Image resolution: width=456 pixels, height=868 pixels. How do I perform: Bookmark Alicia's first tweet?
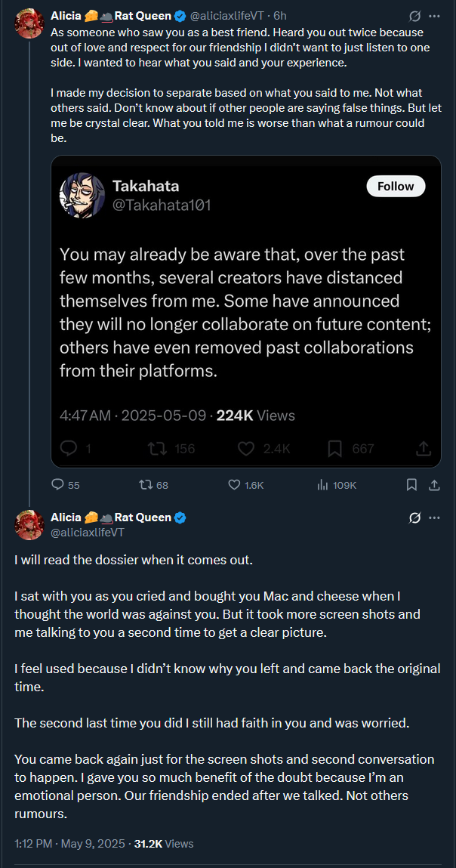pos(411,485)
